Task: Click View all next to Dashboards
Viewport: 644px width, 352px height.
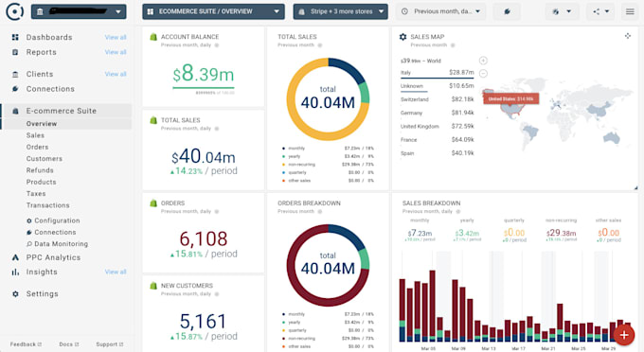Action: coord(116,37)
